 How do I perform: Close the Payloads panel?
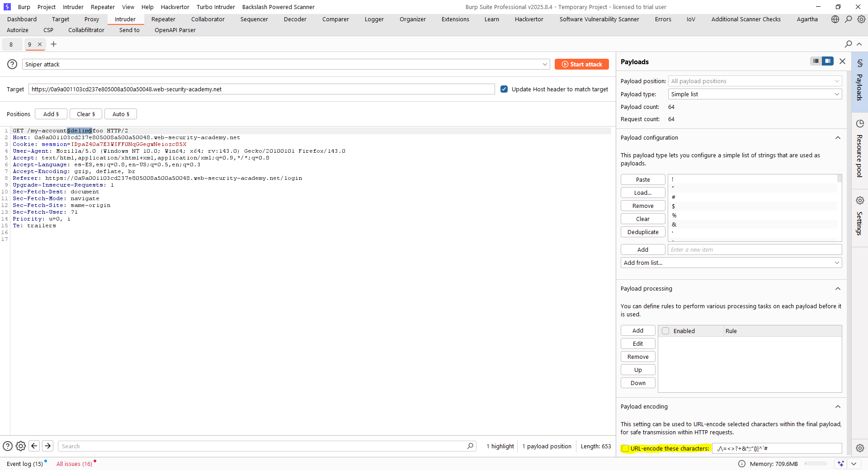[842, 61]
